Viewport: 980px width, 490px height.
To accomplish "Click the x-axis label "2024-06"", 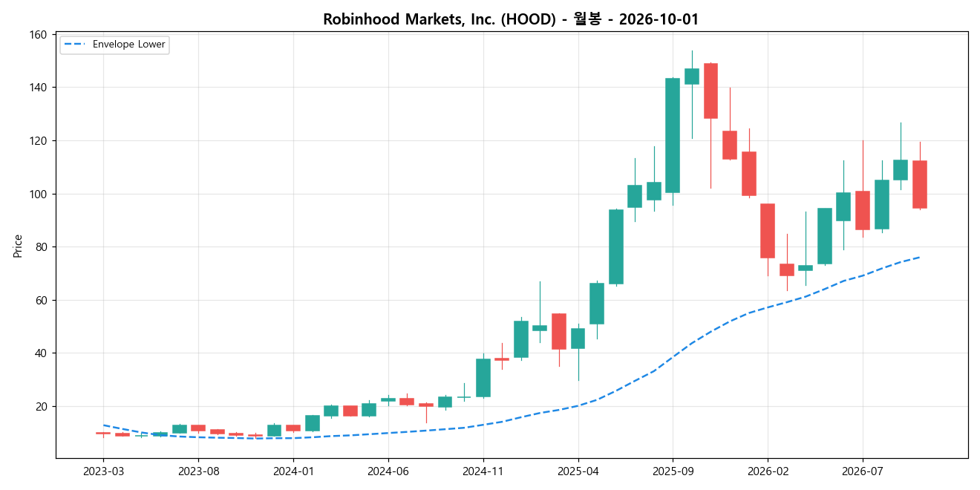I will pos(388,471).
